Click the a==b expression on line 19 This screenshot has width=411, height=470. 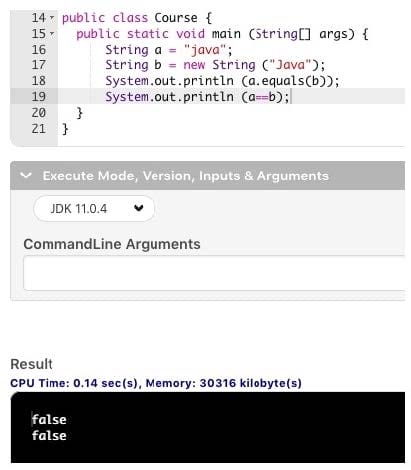(262, 97)
